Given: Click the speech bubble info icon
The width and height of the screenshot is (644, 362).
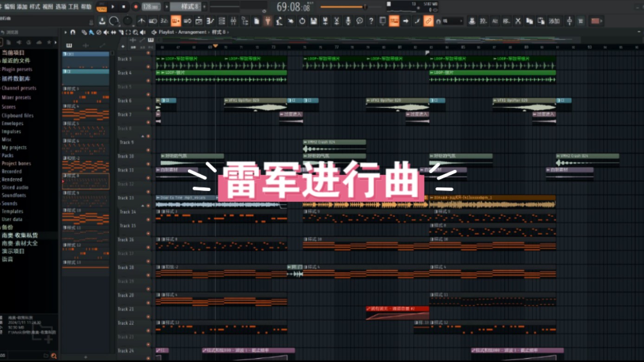Looking at the screenshot, I should [x=360, y=21].
